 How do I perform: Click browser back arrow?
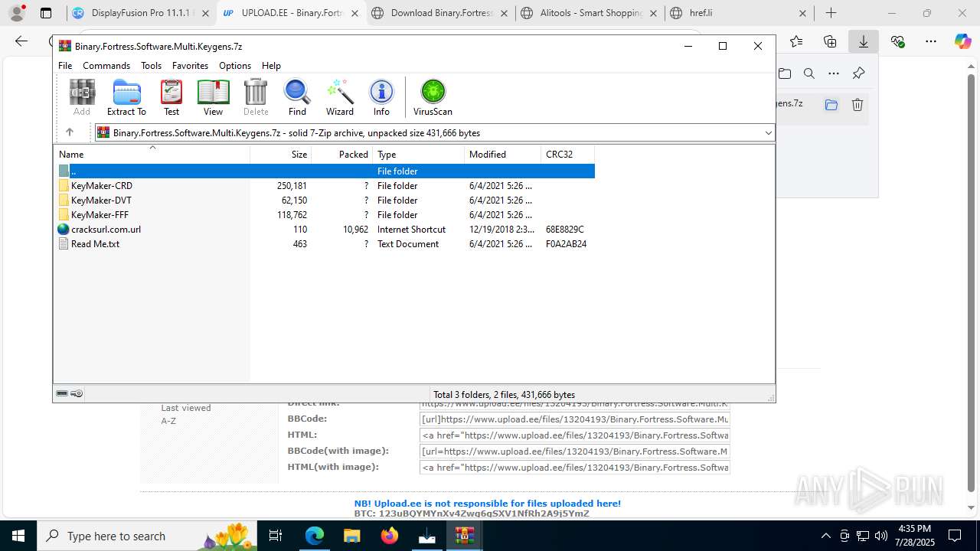click(x=21, y=41)
